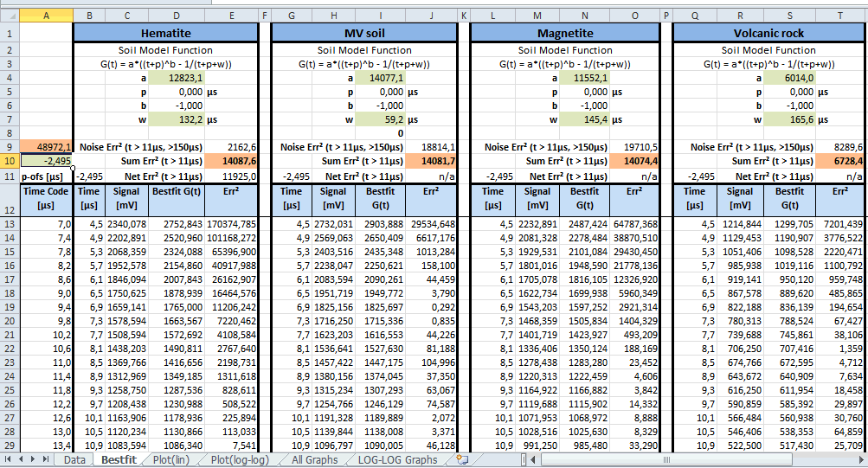Image resolution: width=868 pixels, height=468 pixels.
Task: Click the p-ofs [µs] label cell
Action: tap(46, 176)
